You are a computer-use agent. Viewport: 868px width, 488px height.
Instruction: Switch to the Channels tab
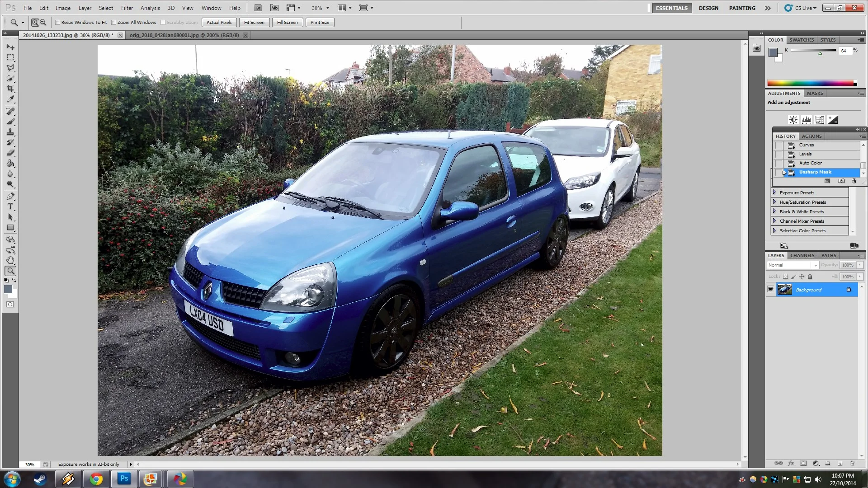tap(802, 256)
